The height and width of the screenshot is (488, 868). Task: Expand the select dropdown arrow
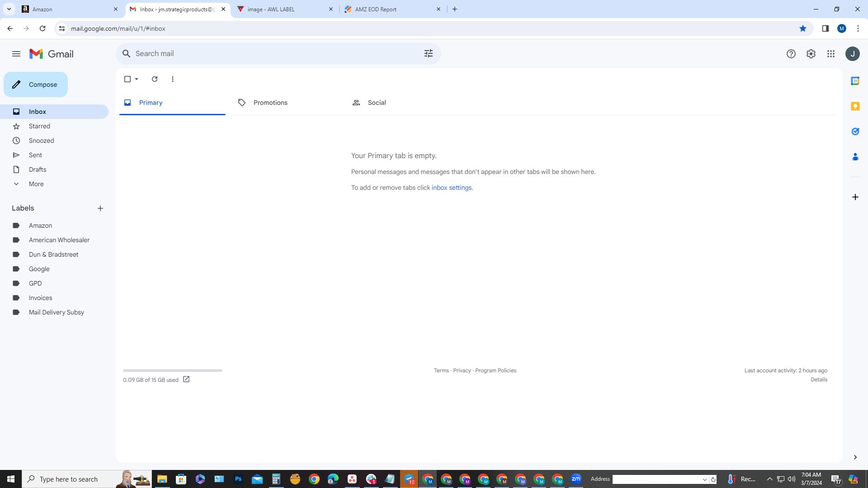(x=137, y=79)
